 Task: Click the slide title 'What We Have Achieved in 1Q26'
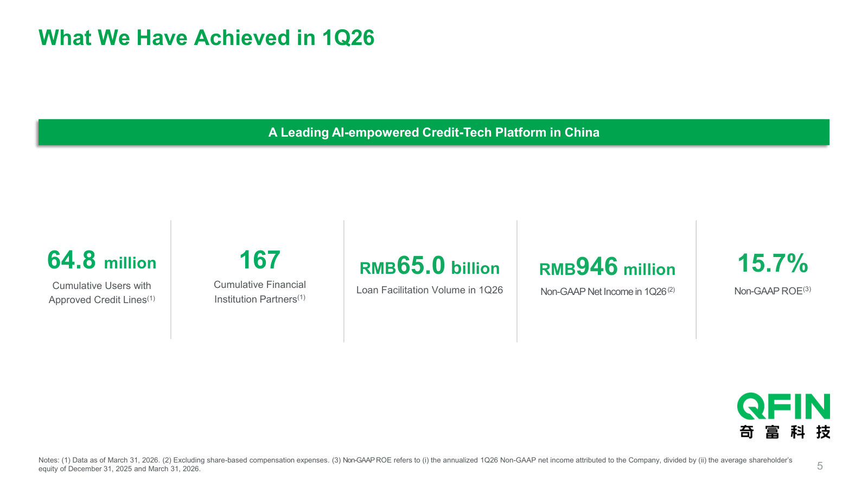(206, 38)
